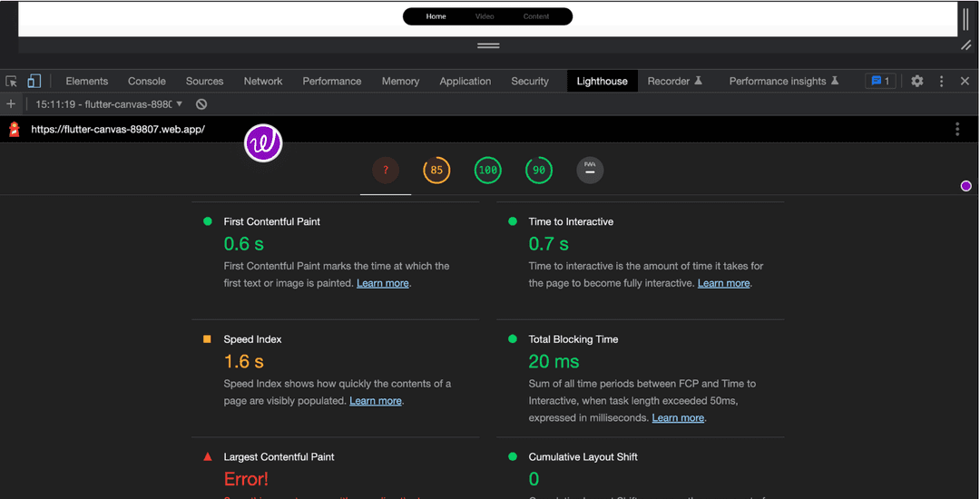
Task: Click the Video item in page navbar
Action: [485, 16]
